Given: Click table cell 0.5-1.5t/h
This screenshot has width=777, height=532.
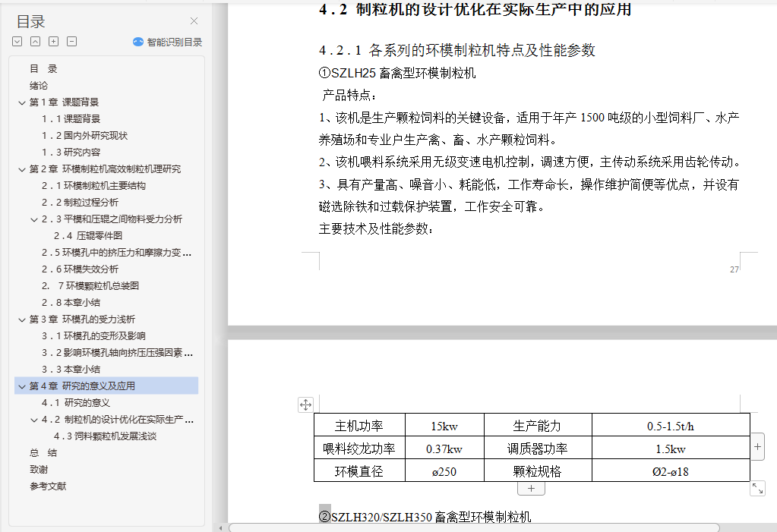Looking at the screenshot, I should point(671,426).
